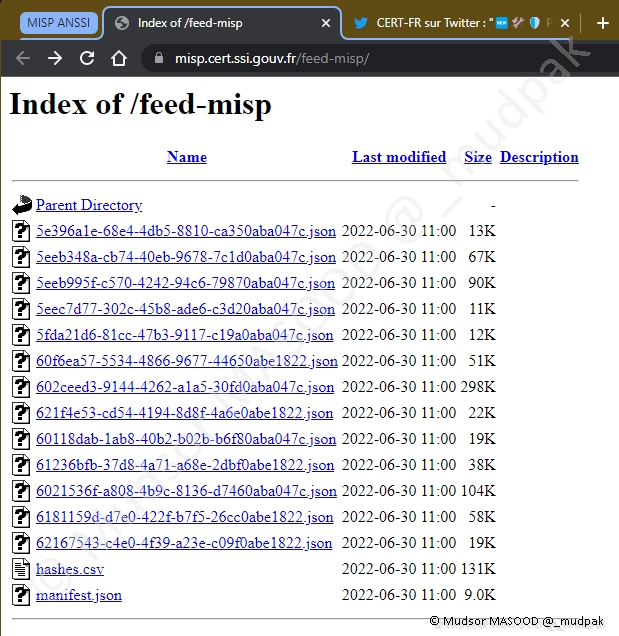This screenshot has width=619, height=636.
Task: Sort listing by Last modified column
Action: tap(399, 157)
